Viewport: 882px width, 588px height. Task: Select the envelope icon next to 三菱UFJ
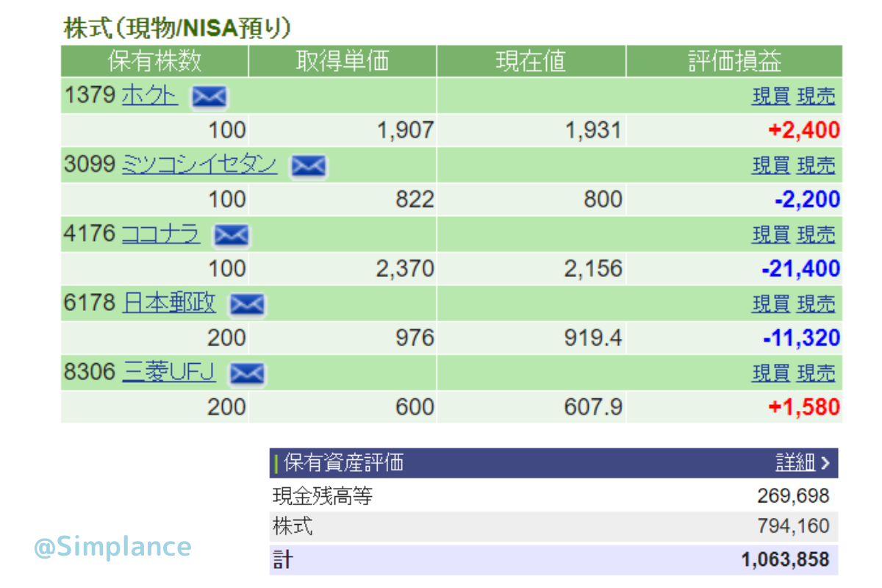point(247,373)
